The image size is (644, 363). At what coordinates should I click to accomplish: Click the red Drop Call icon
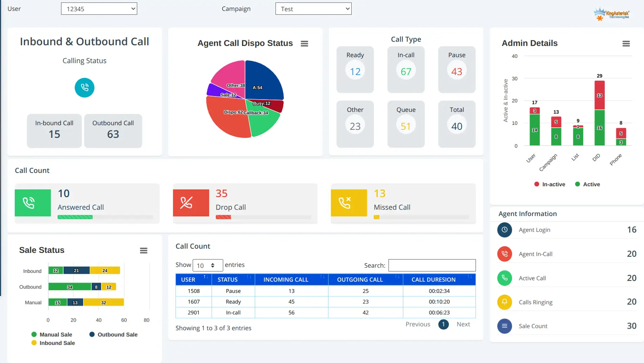(191, 203)
